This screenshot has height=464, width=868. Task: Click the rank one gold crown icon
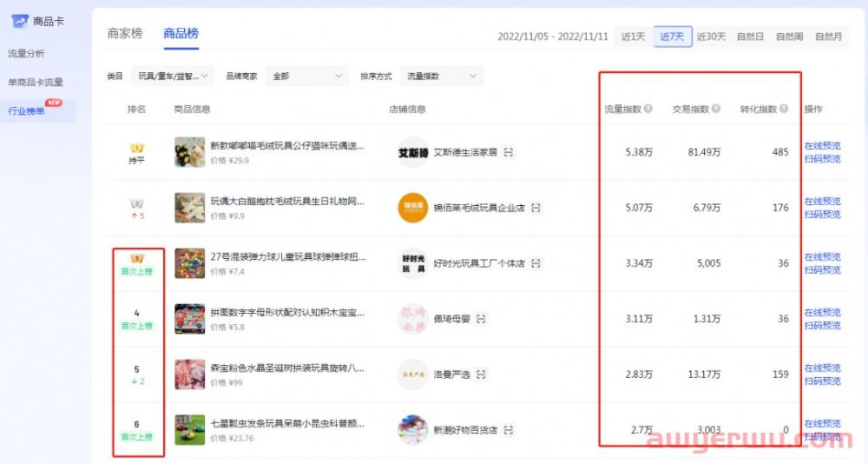pos(137,148)
